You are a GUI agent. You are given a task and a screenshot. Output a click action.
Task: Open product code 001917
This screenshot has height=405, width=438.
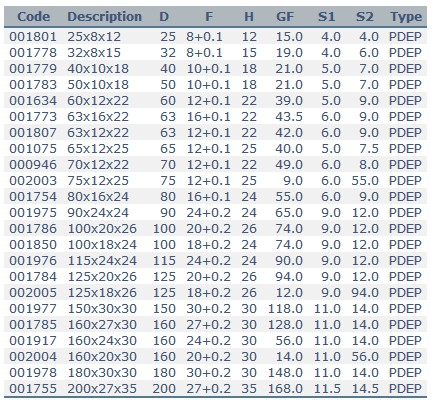[33, 341]
